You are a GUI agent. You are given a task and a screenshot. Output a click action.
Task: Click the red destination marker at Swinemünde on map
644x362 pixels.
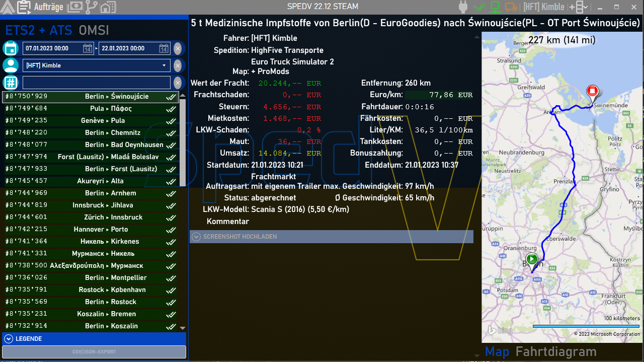[593, 92]
